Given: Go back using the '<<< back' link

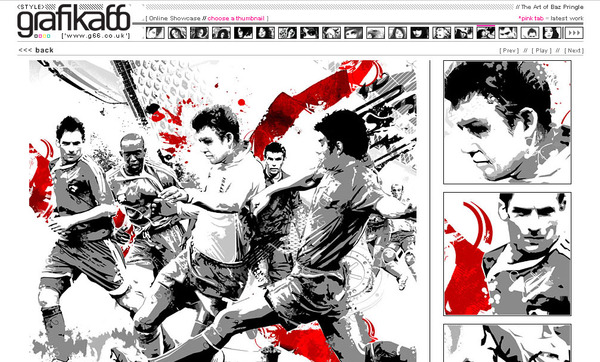Looking at the screenshot, I should [x=36, y=50].
